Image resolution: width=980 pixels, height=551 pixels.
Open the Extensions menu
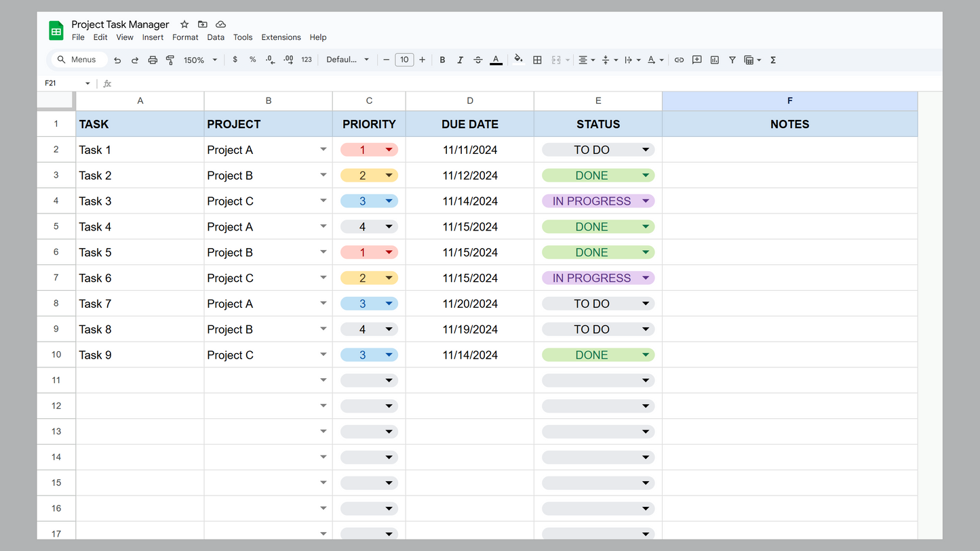[281, 37]
